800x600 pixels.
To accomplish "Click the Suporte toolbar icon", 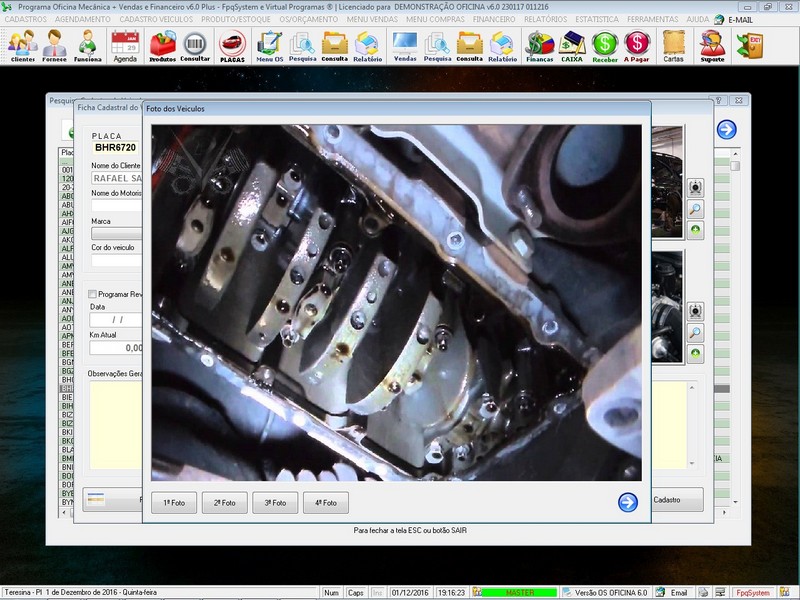I will pos(712,45).
